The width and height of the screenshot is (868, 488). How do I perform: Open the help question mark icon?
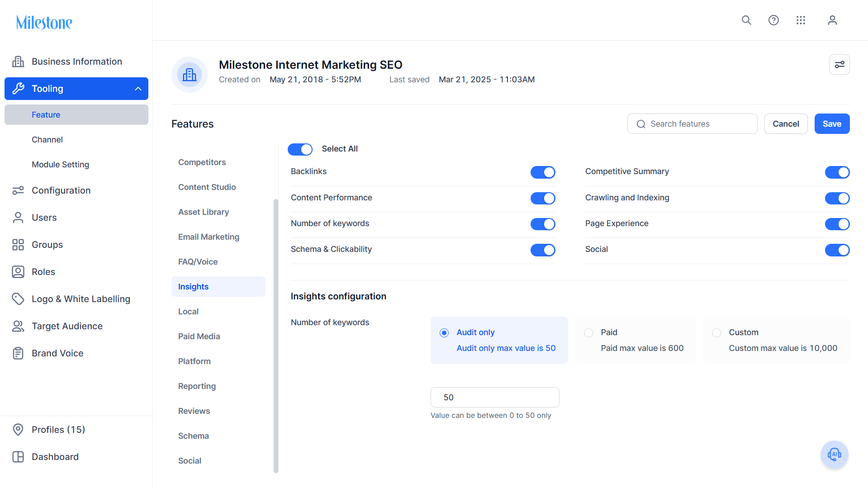coord(773,20)
